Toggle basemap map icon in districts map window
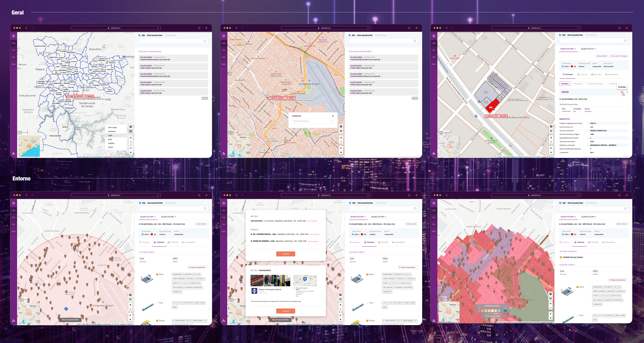 [x=130, y=131]
